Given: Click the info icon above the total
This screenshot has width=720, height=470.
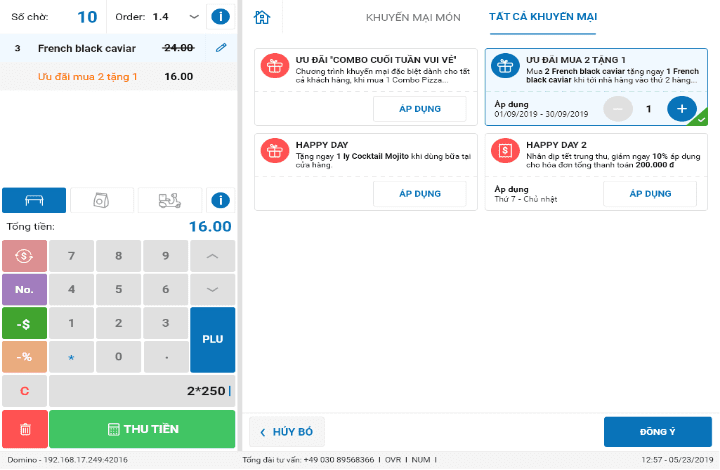Looking at the screenshot, I should 221,200.
